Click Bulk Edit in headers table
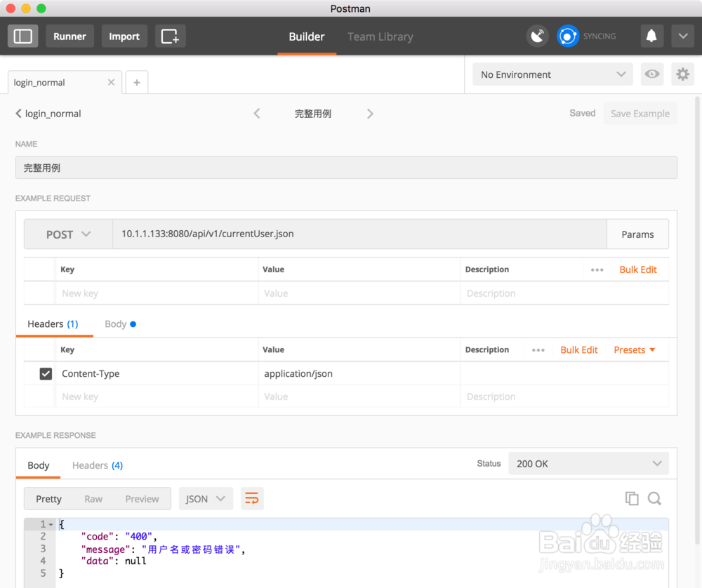Screen dimensions: 702x588 [x=579, y=350]
